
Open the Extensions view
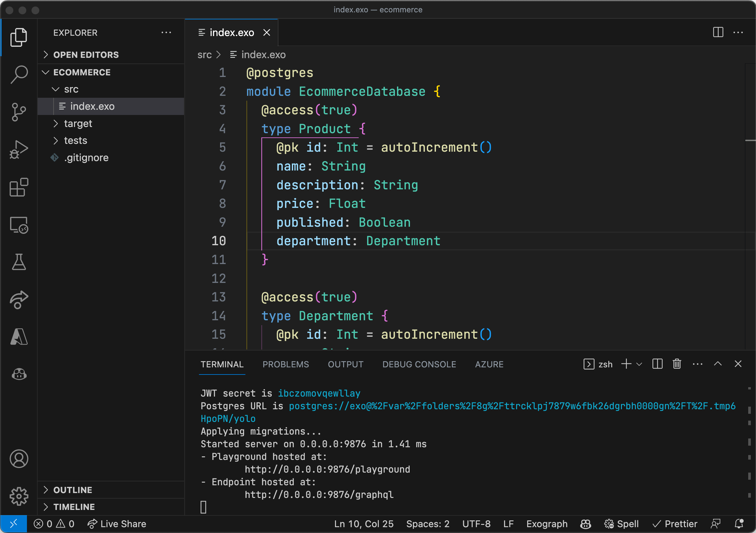tap(19, 187)
